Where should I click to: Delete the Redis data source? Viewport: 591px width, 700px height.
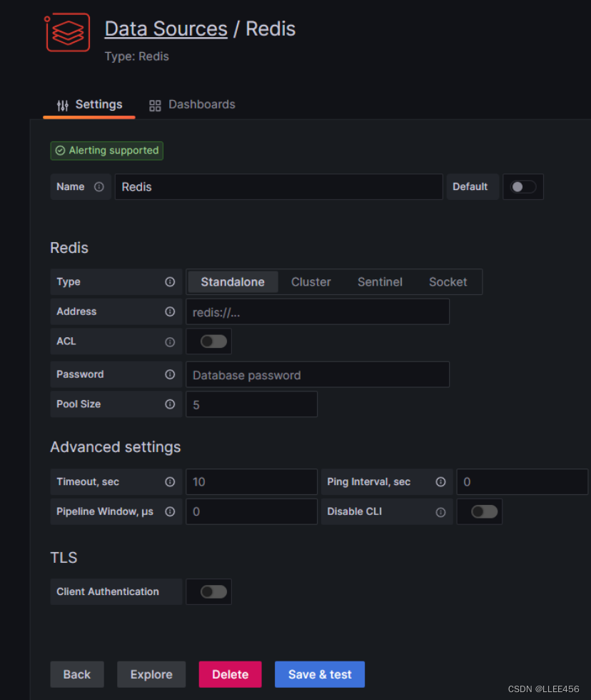230,674
